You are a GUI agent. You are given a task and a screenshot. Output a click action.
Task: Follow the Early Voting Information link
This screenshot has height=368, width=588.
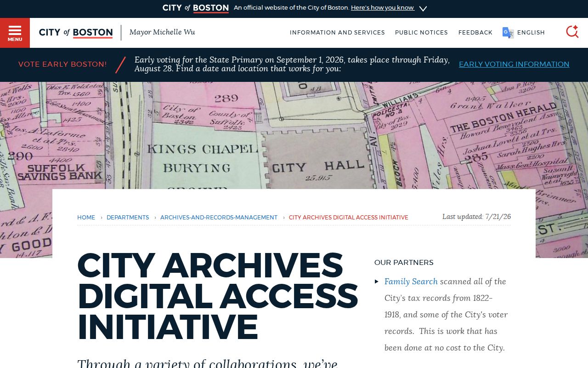pos(514,64)
